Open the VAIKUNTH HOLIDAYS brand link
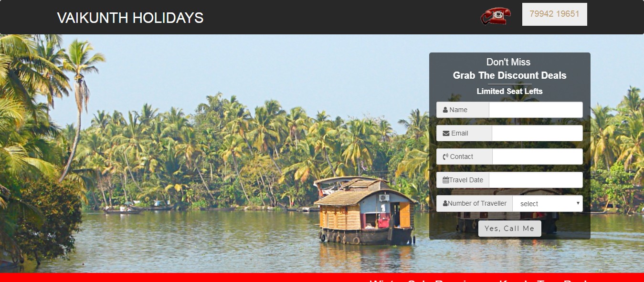Viewport: 644px width, 282px height. (x=130, y=18)
